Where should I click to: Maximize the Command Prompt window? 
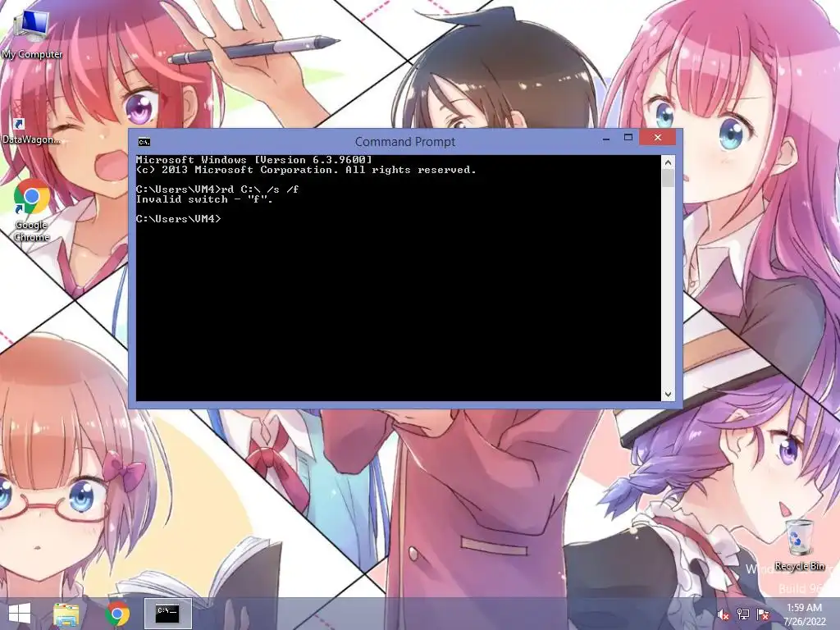coord(628,138)
